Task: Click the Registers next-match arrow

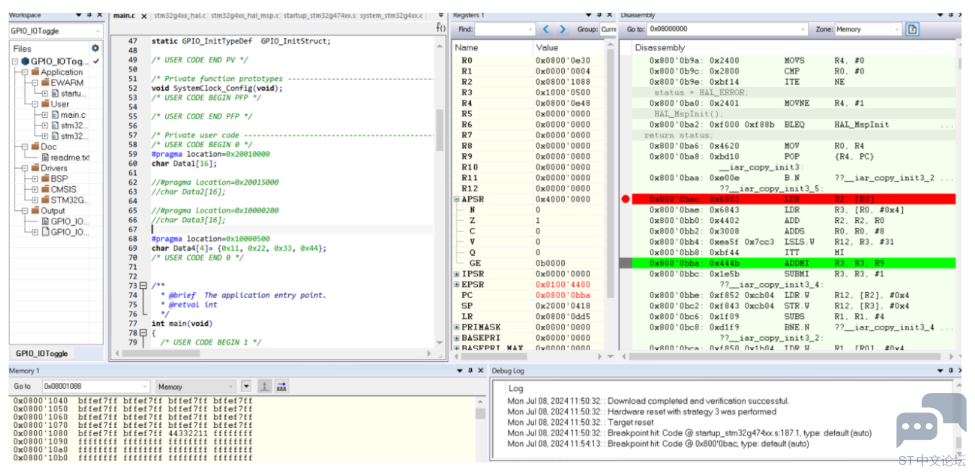Action: pyautogui.click(x=563, y=29)
